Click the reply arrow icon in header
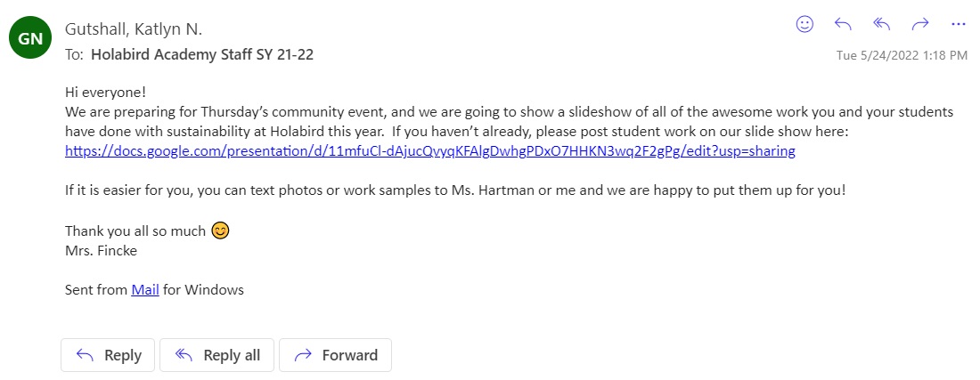980x380 pixels. [x=843, y=24]
